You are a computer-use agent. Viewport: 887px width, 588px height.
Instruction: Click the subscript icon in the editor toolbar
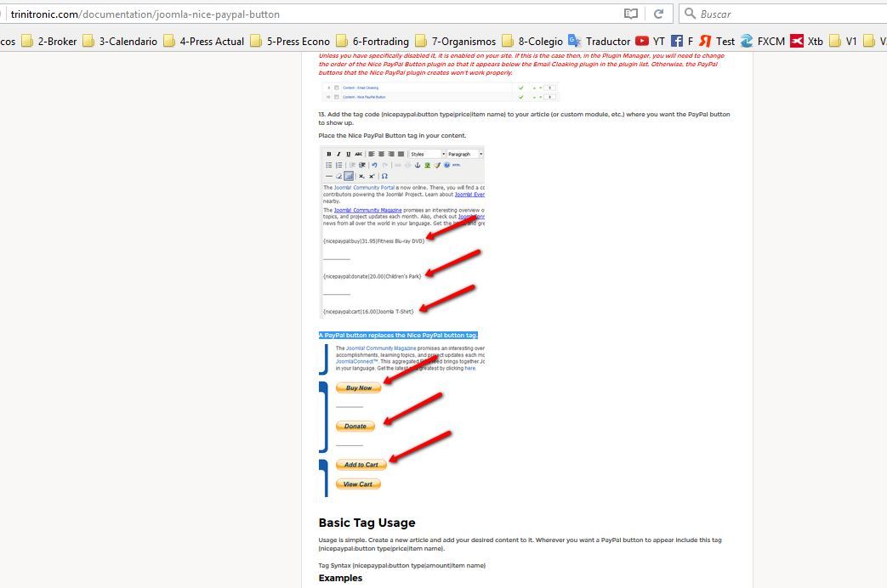(361, 176)
